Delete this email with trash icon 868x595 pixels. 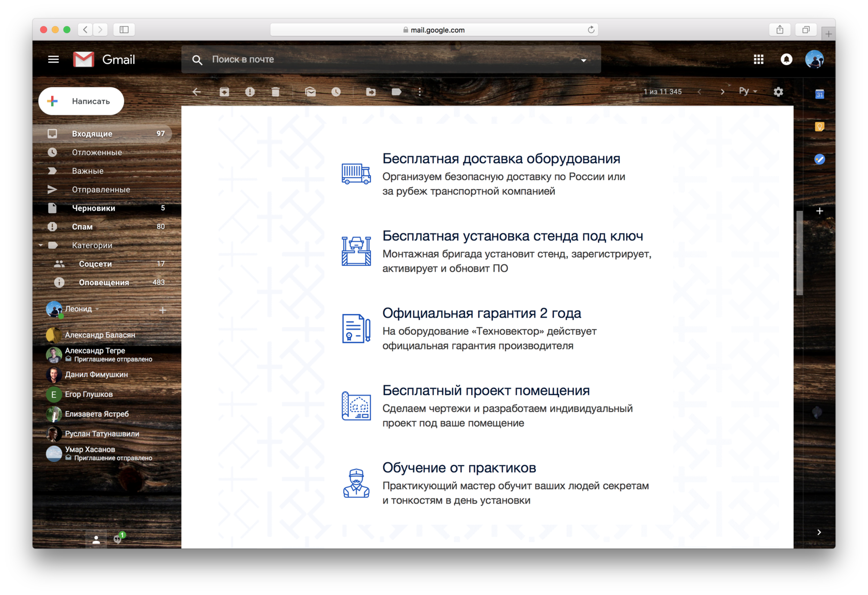tap(275, 92)
